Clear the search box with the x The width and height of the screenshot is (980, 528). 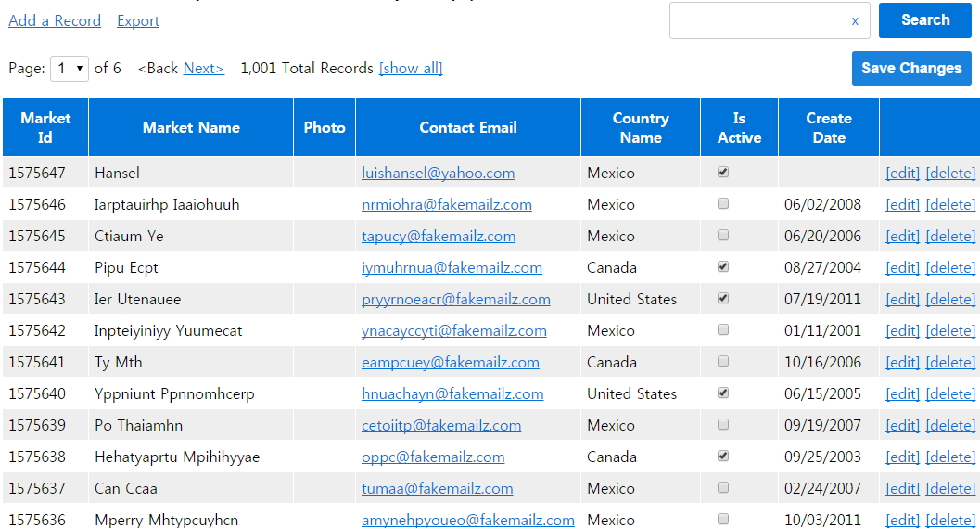pyautogui.click(x=855, y=20)
